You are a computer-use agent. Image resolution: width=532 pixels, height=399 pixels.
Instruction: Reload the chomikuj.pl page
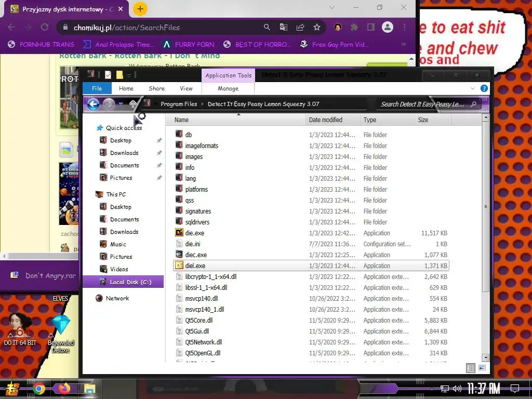pos(45,27)
